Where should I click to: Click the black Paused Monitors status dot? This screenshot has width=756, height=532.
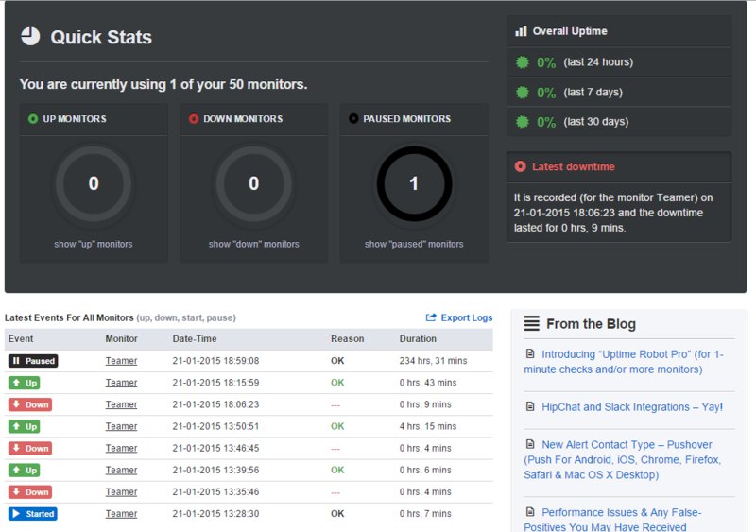tap(353, 119)
